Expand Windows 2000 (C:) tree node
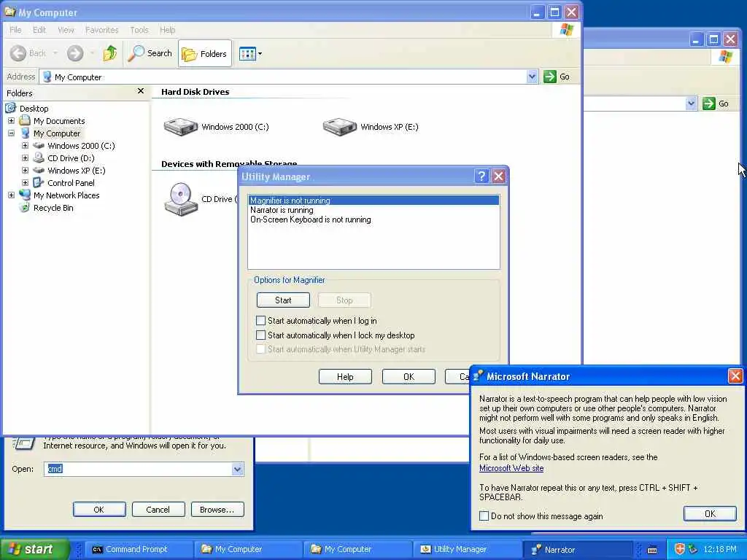The width and height of the screenshot is (747, 560). pyautogui.click(x=26, y=146)
